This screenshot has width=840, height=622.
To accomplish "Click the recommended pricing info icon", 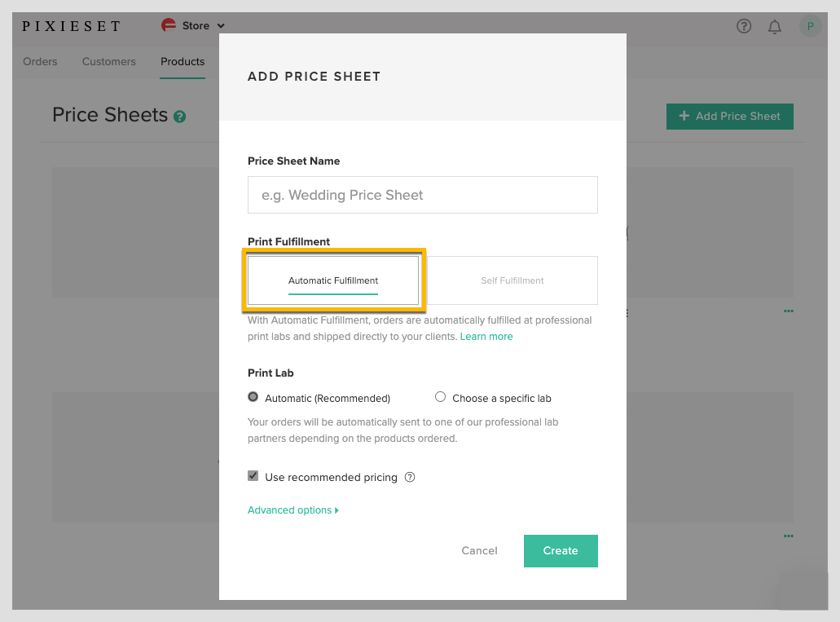I will pos(410,477).
